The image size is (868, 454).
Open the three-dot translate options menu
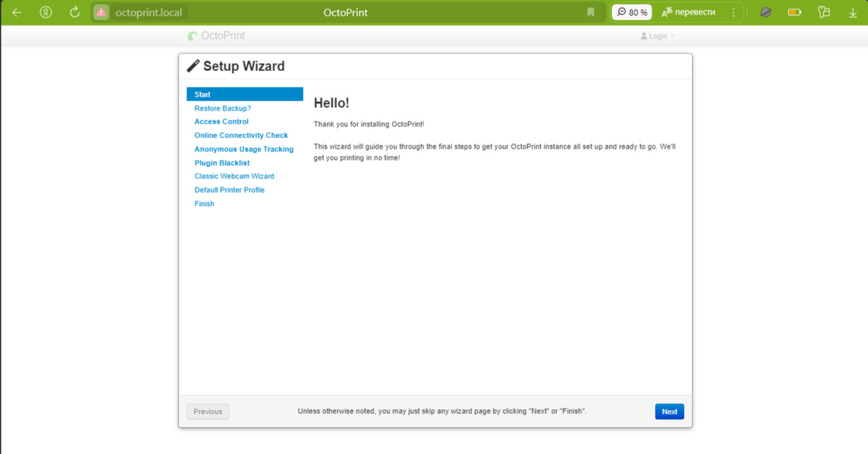[734, 12]
